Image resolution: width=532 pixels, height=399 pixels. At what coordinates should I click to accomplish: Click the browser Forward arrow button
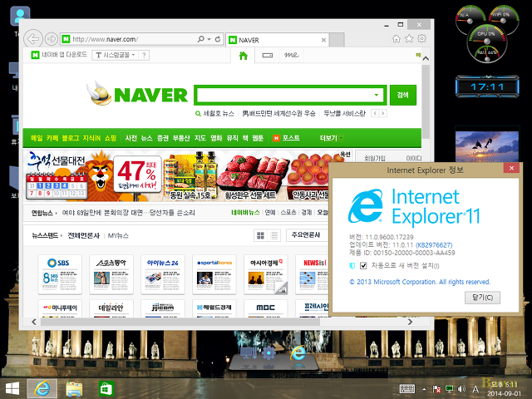(52, 39)
